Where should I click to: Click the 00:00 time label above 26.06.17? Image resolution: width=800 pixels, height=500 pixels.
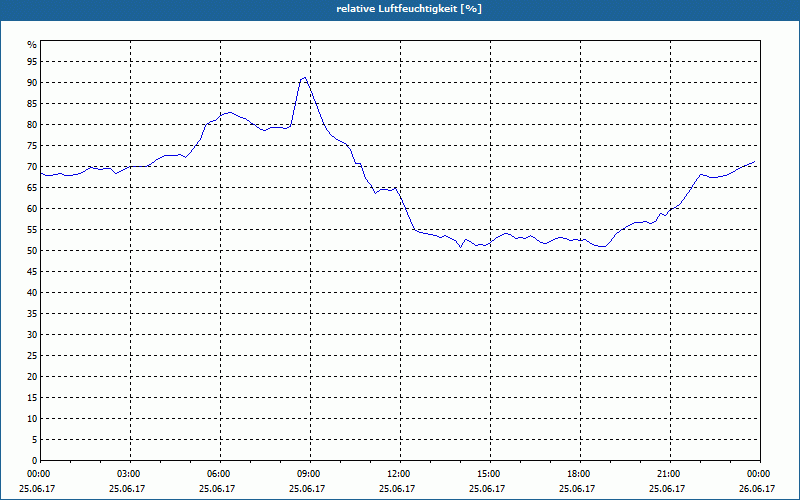tap(758, 474)
